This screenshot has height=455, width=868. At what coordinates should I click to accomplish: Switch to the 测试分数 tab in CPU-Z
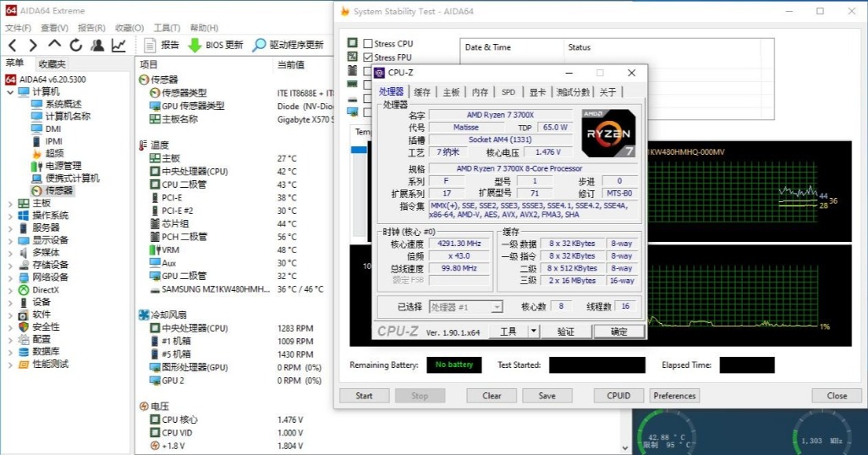(x=573, y=92)
